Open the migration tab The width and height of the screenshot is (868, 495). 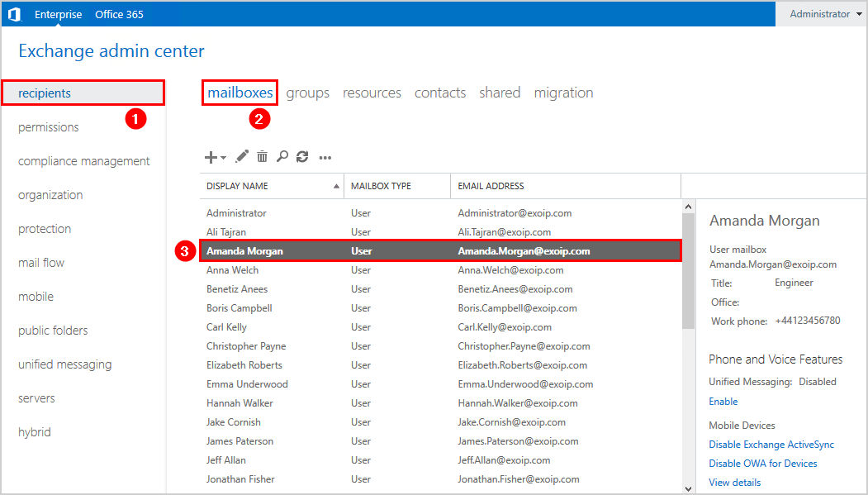pyautogui.click(x=563, y=92)
